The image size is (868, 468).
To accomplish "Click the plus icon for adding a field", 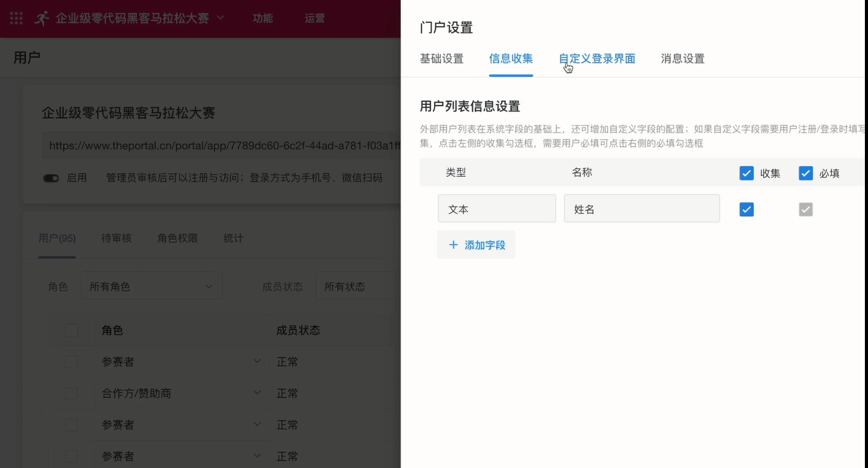I will point(453,245).
